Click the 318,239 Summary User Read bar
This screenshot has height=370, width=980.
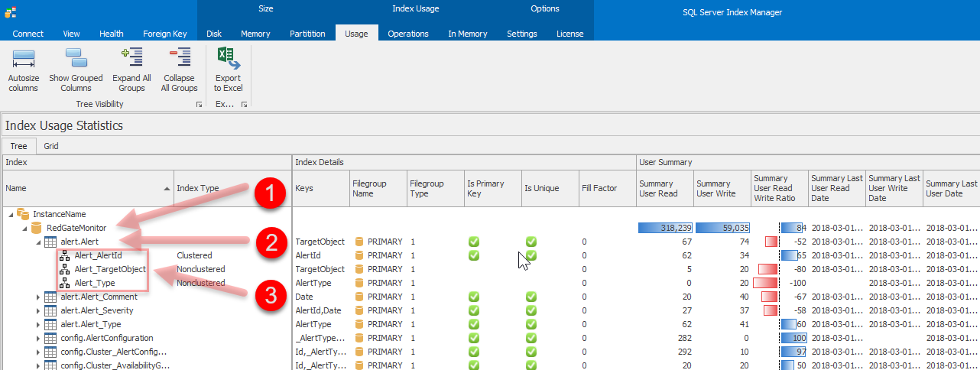click(x=665, y=228)
